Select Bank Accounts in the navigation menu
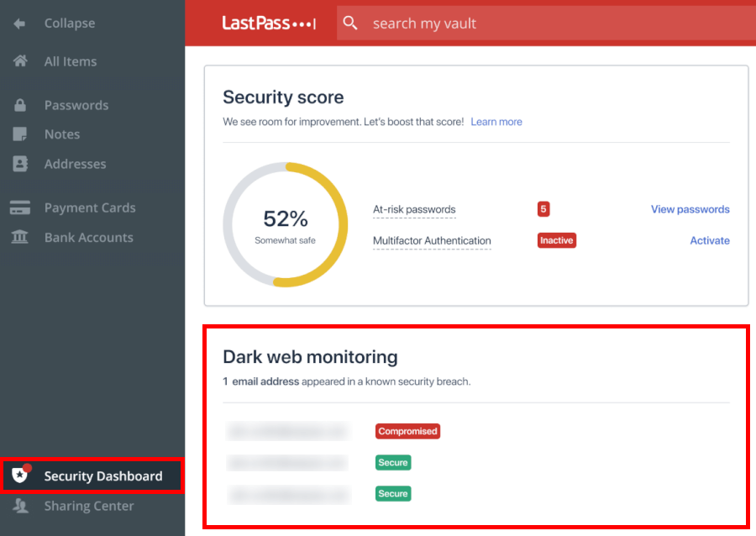The height and width of the screenshot is (536, 756). coord(87,237)
